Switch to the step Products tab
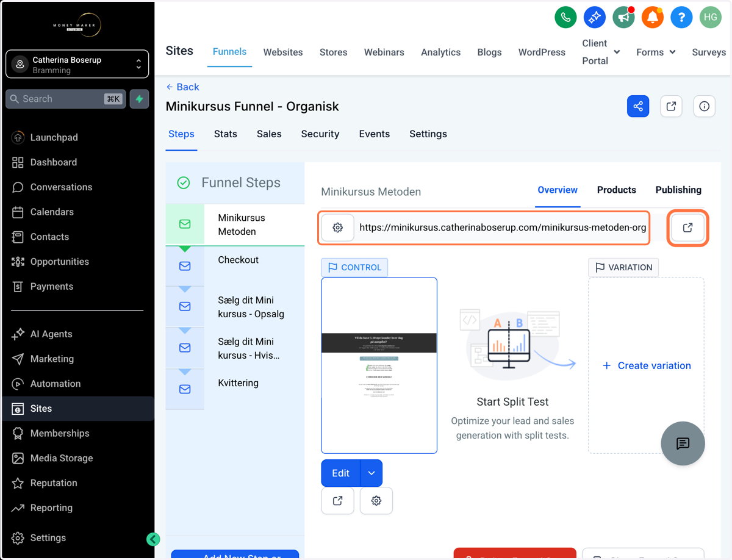This screenshot has height=560, width=732. (x=617, y=190)
